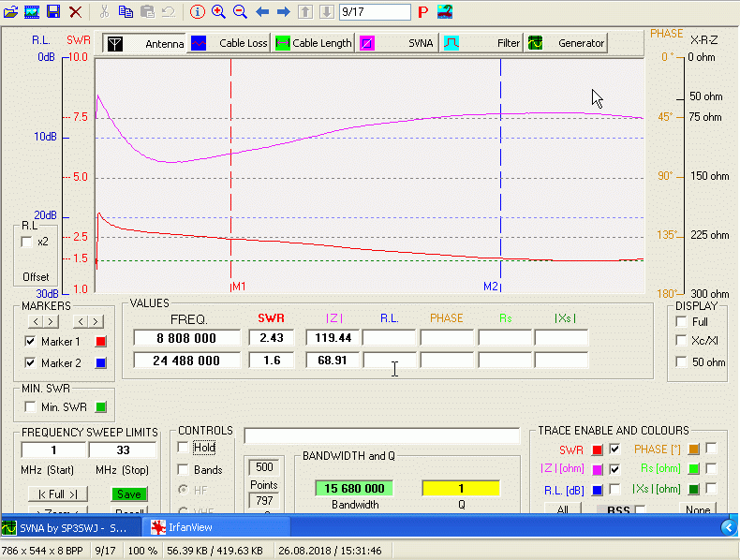The width and height of the screenshot is (740, 560).
Task: Enable the Min. SWR checkbox
Action: pyautogui.click(x=31, y=406)
